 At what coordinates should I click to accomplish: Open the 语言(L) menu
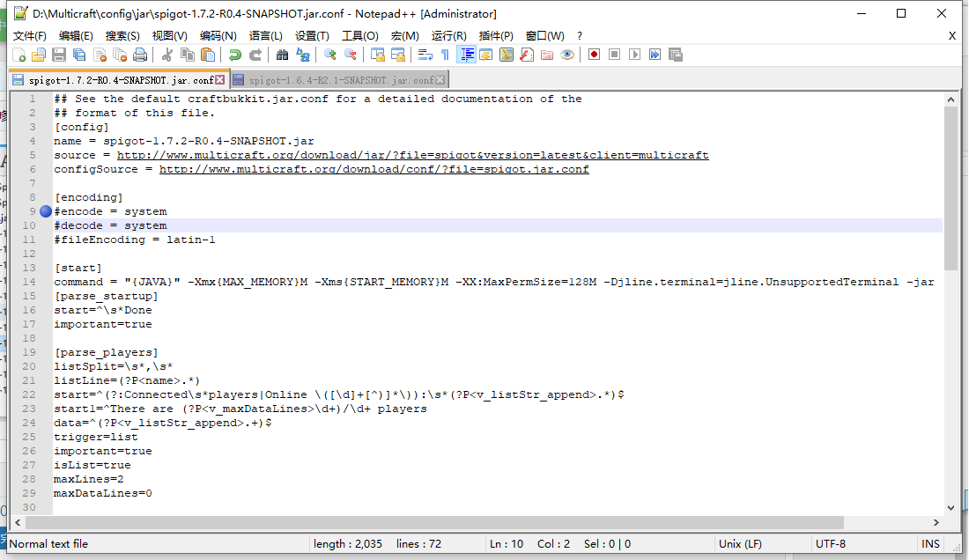pos(266,36)
